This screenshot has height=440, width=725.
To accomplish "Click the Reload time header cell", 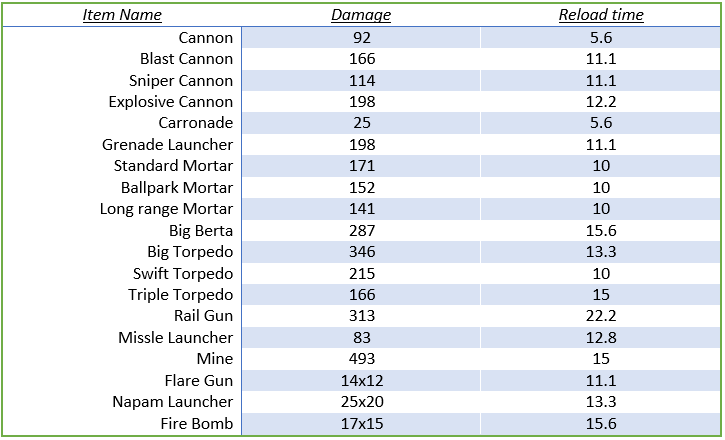I will coord(600,15).
